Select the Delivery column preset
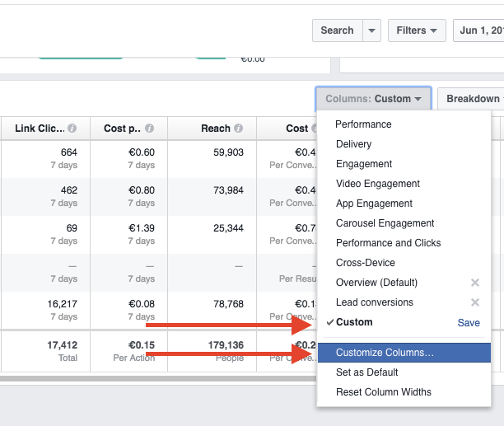The image size is (504, 426). pos(404,144)
